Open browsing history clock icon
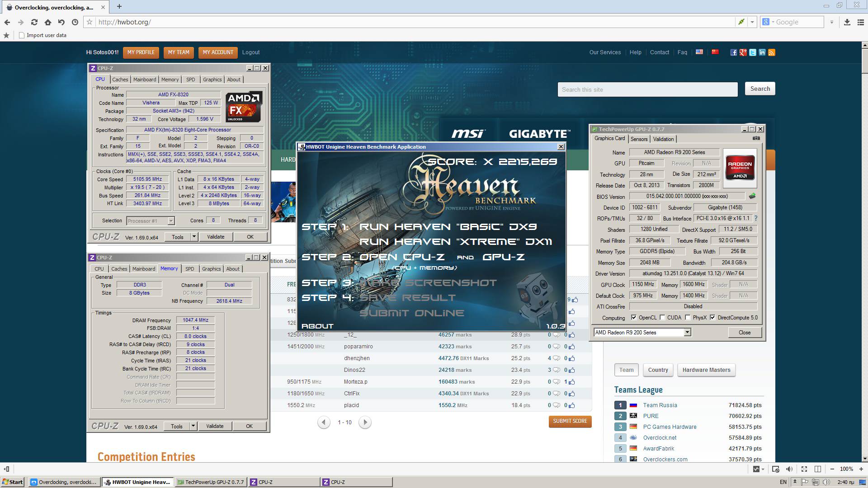 pyautogui.click(x=75, y=22)
